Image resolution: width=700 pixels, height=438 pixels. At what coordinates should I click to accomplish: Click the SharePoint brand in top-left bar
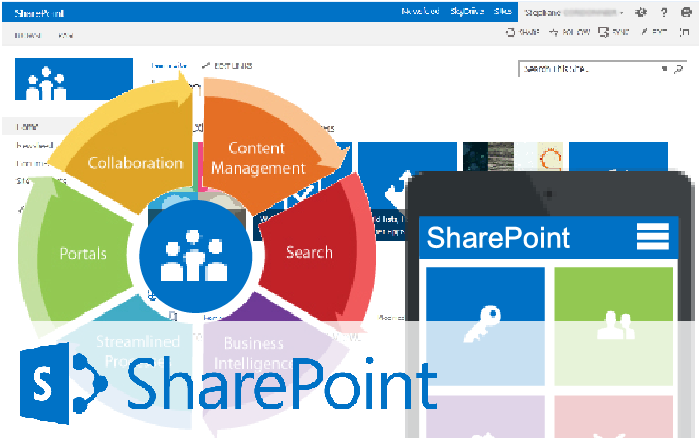[39, 13]
